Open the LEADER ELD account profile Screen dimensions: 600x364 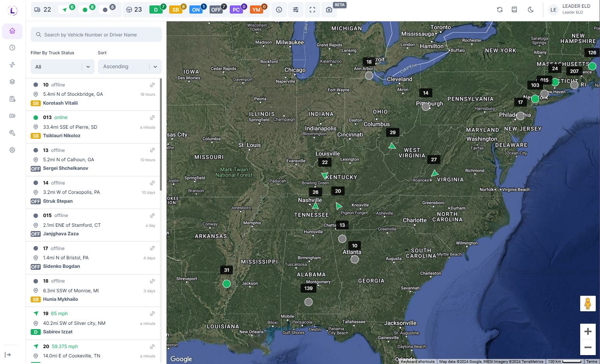pos(571,9)
